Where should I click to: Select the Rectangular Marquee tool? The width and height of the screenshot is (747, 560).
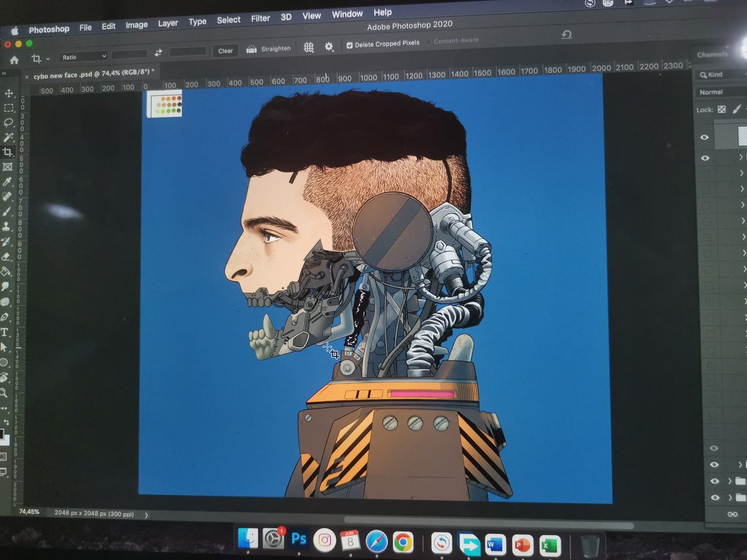pyautogui.click(x=9, y=108)
